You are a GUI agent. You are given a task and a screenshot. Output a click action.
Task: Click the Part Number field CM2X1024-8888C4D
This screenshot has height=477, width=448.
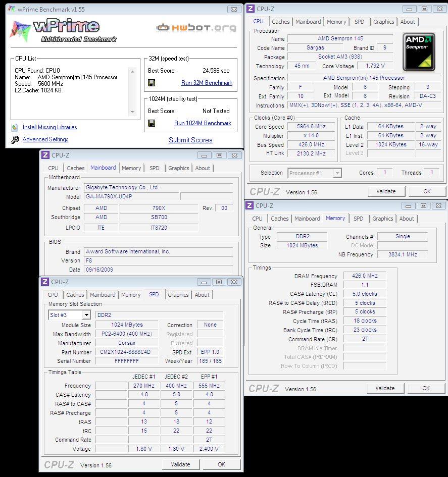click(127, 352)
